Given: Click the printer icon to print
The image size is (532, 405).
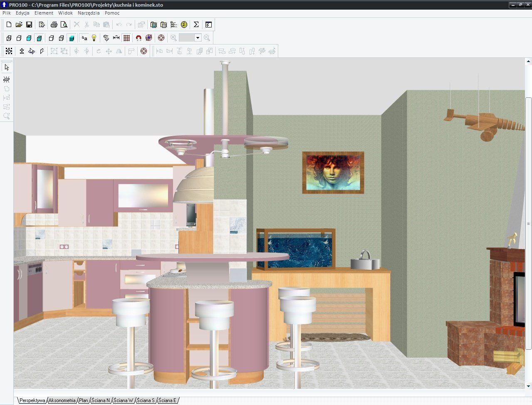Looking at the screenshot, I should (x=54, y=25).
